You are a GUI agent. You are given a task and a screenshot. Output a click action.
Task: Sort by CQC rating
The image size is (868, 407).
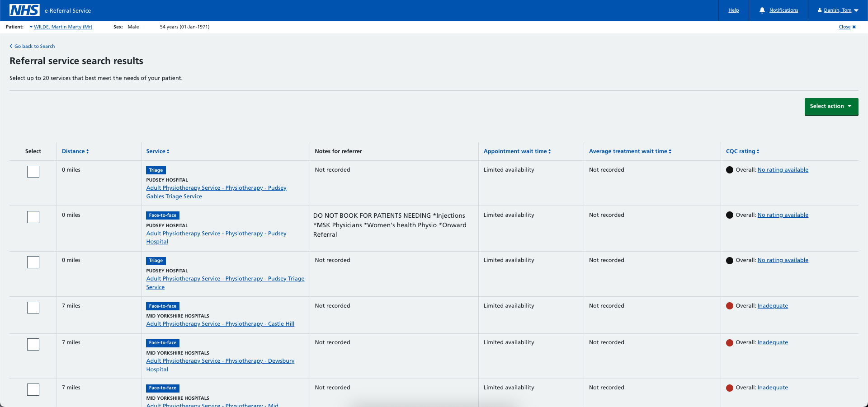[x=742, y=151]
